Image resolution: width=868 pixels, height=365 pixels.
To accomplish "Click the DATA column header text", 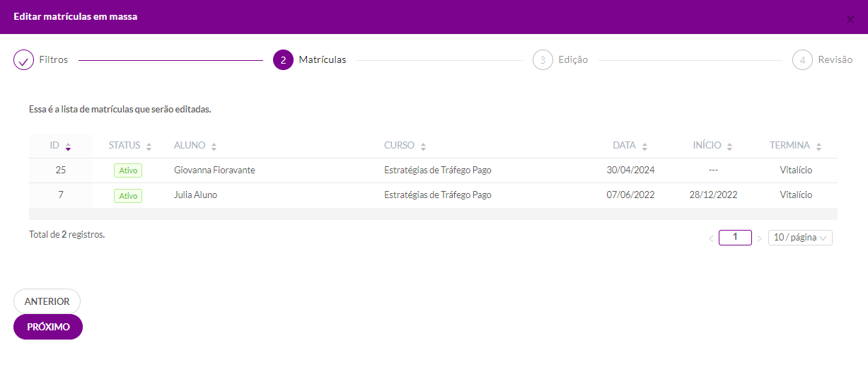I will pos(625,146).
